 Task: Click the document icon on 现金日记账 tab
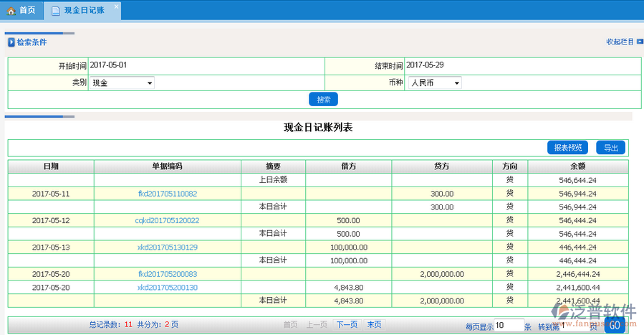pyautogui.click(x=56, y=11)
